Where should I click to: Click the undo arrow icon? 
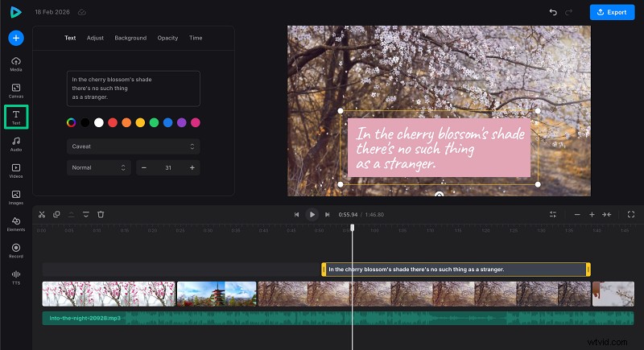coord(553,12)
